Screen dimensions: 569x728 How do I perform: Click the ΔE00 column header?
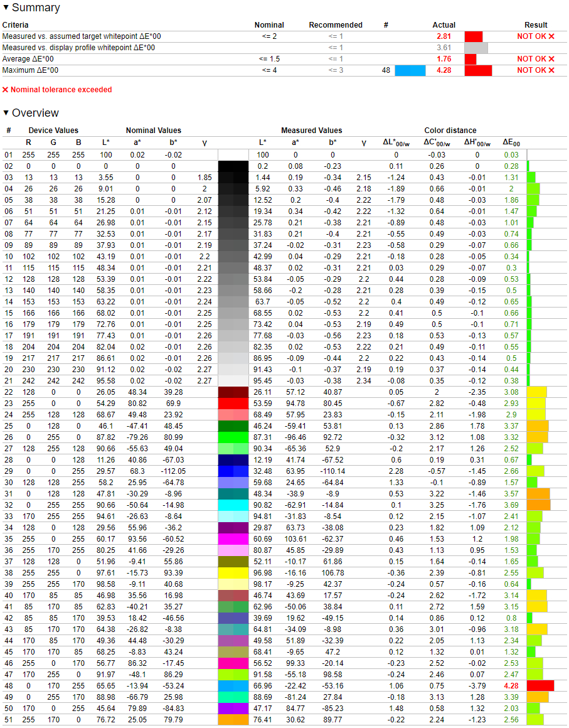tap(511, 142)
